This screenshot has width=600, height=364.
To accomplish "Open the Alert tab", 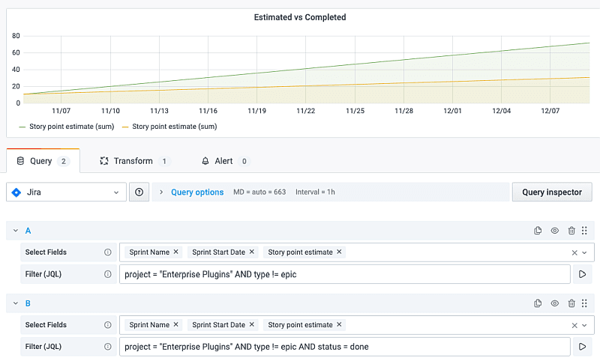I will click(x=223, y=161).
